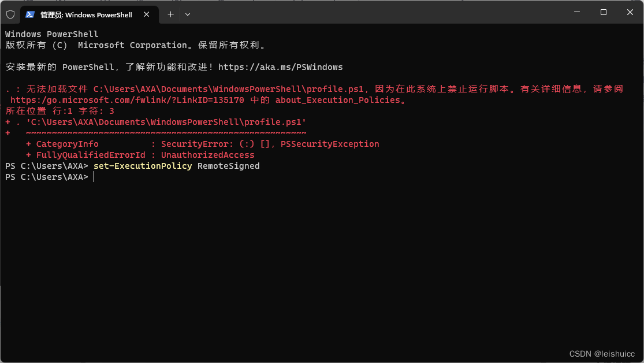Click the quoted profile.ps1 path line
The width and height of the screenshot is (644, 363).
(x=166, y=122)
